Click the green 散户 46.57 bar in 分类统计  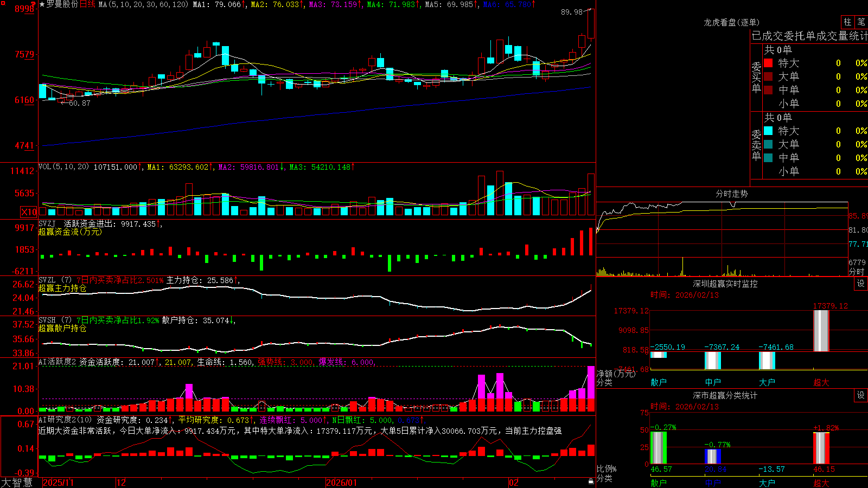pyautogui.click(x=659, y=448)
